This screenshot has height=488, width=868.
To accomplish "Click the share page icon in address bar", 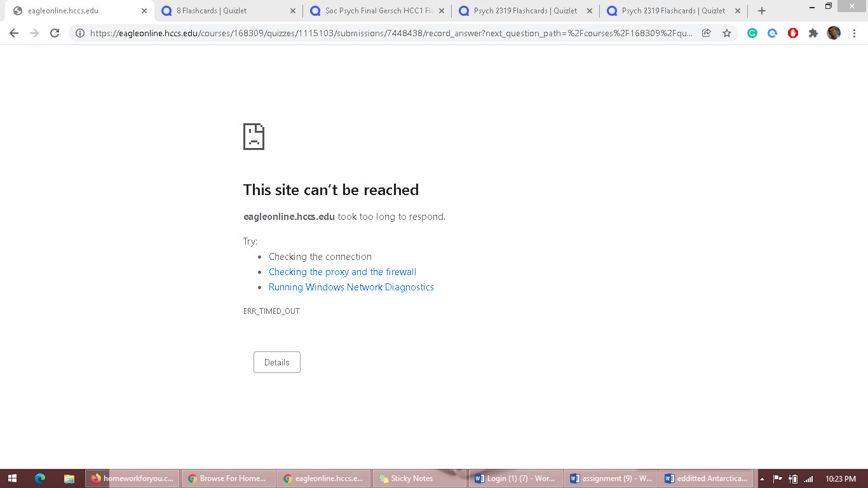I will [706, 33].
